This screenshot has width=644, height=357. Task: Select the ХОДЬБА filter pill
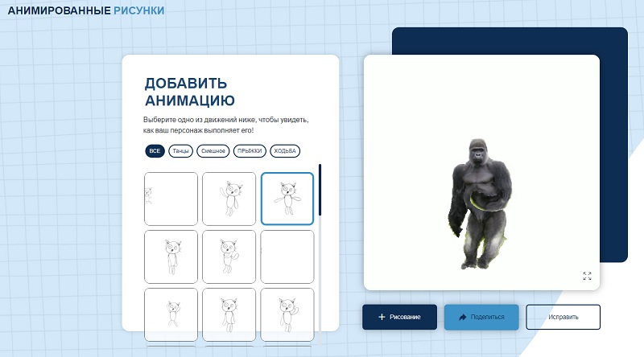285,151
